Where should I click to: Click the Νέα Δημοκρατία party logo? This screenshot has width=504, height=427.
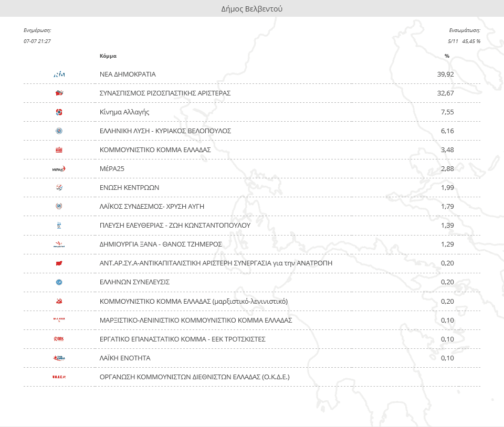pos(59,74)
